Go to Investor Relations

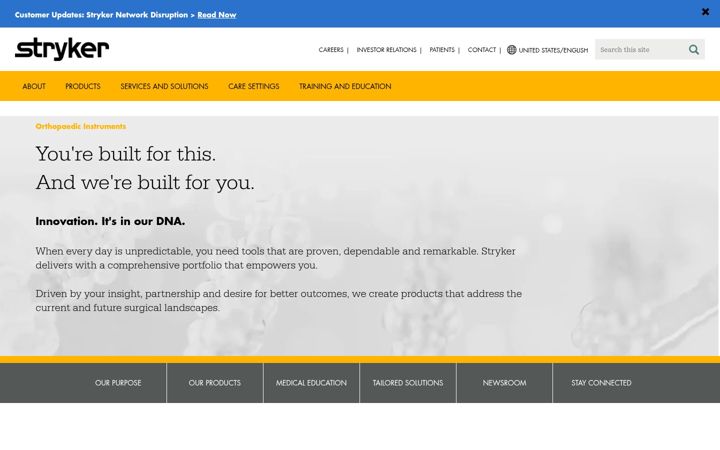point(386,50)
